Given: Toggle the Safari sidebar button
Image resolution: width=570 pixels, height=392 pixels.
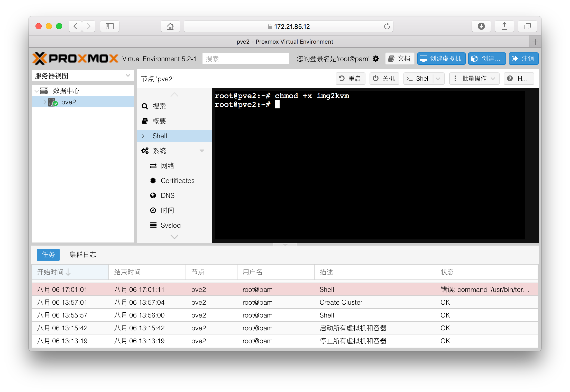Looking at the screenshot, I should (x=110, y=26).
